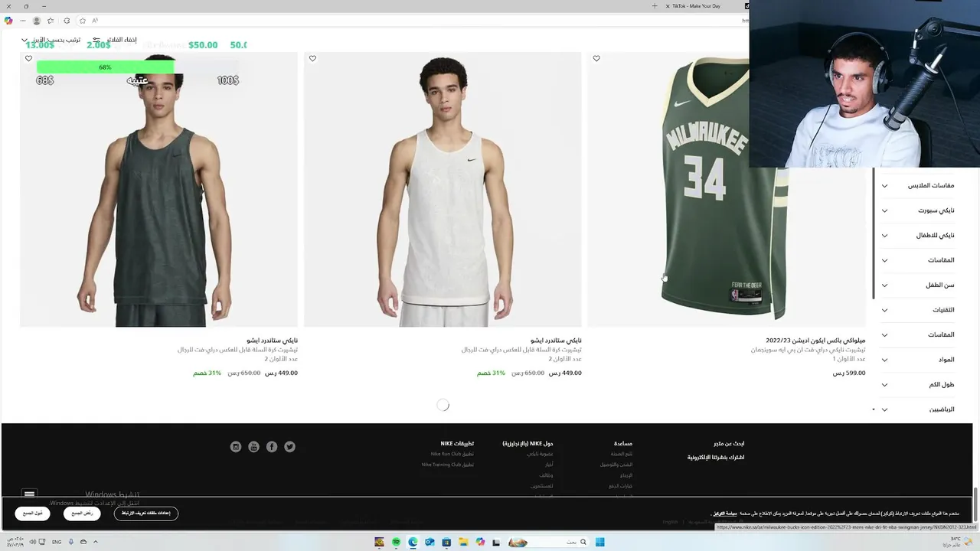Open the Nike Run Club app link
This screenshot has height=551, width=980.
[x=452, y=454]
